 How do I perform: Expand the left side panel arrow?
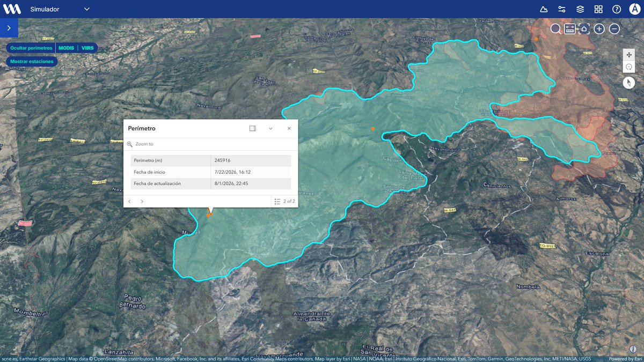[x=9, y=28]
